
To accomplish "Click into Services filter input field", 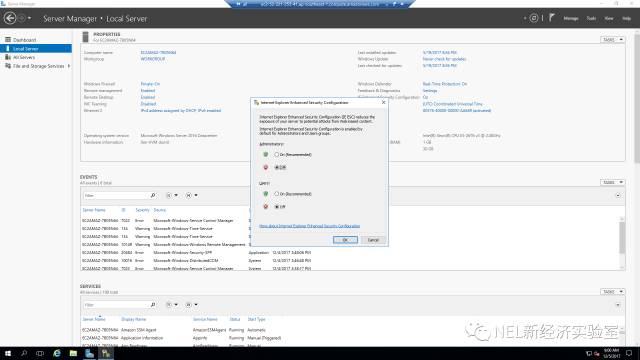I will [x=116, y=305].
